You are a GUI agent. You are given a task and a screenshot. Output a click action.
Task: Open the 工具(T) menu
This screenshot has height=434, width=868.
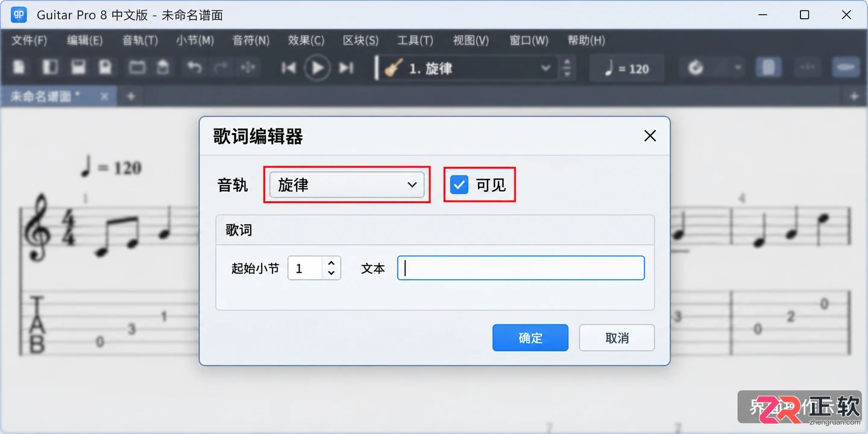click(x=415, y=40)
